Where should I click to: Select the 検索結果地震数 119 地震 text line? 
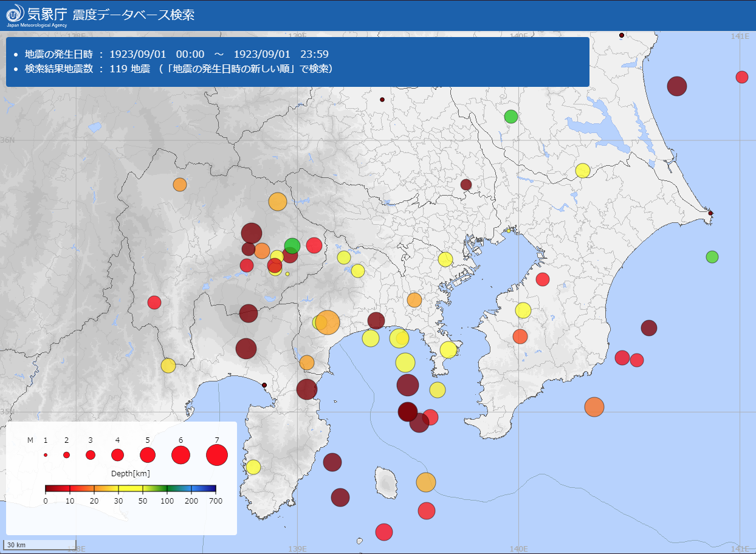179,69
